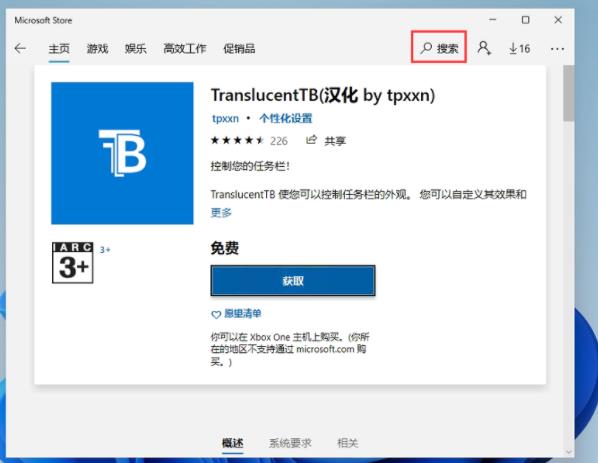The width and height of the screenshot is (598, 463).
Task: Click the vertical scrollbar thumb
Action: (569, 93)
